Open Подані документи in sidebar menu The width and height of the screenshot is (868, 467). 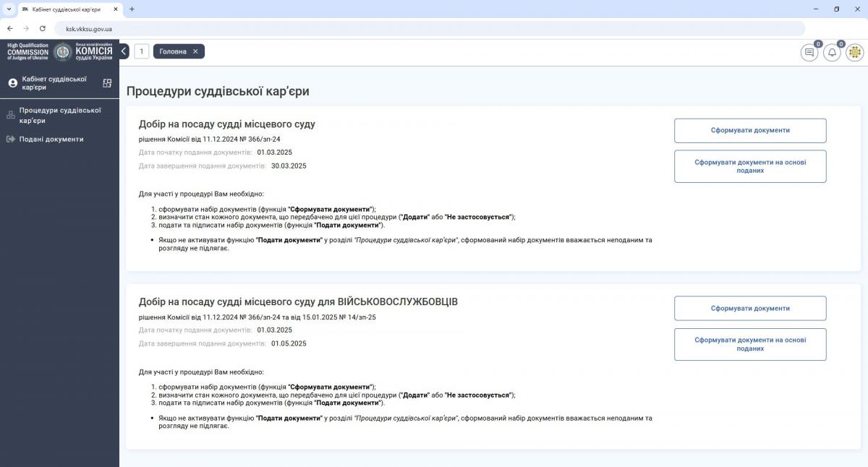[51, 139]
